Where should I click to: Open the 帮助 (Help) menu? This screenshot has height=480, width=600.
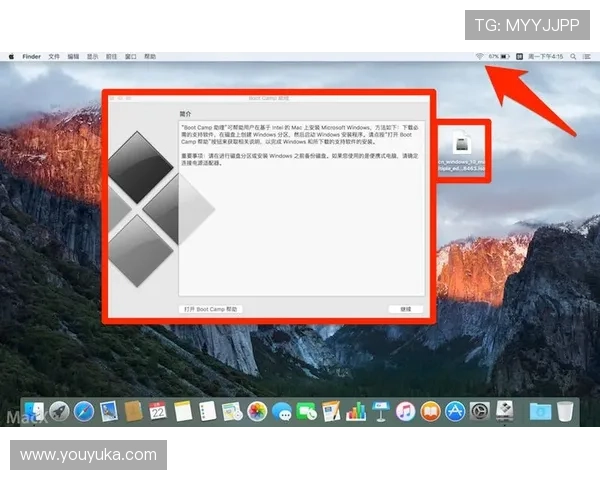pyautogui.click(x=150, y=57)
